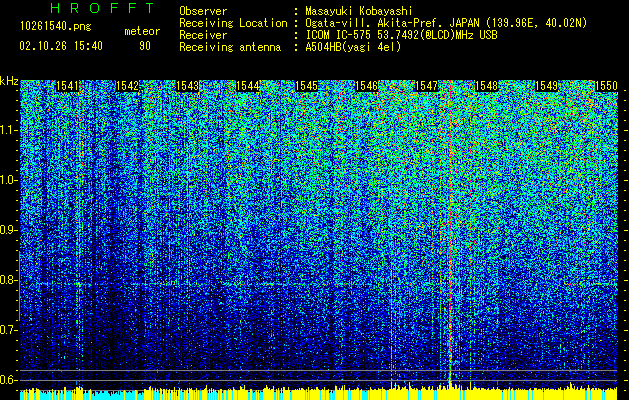The image size is (629, 400).
Task: Click the 1547 time marker
Action: (426, 86)
